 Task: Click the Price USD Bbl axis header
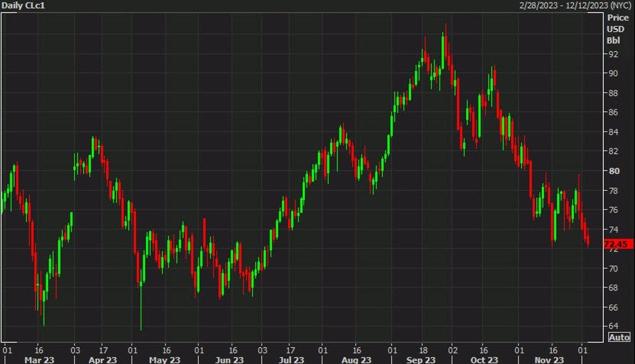(615, 29)
